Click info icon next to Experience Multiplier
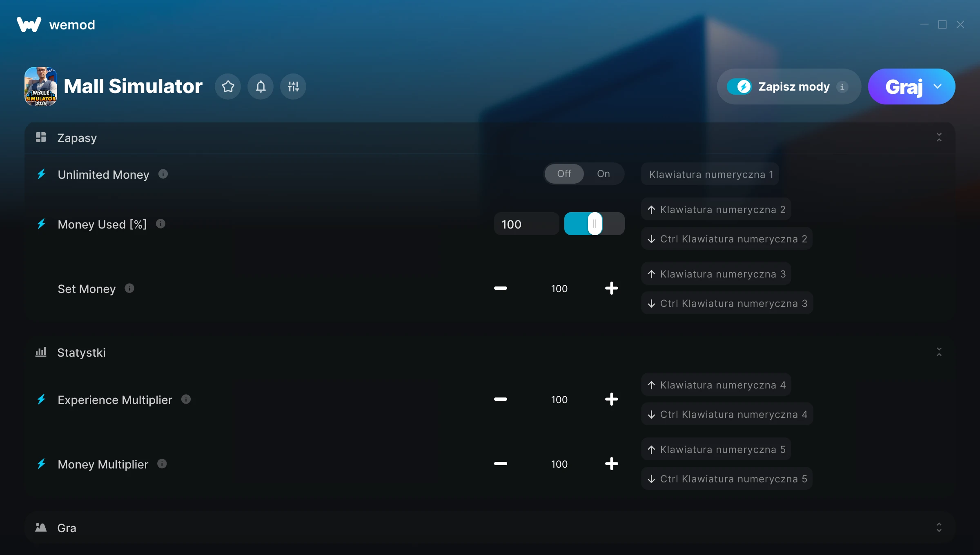This screenshot has height=555, width=980. (x=186, y=400)
